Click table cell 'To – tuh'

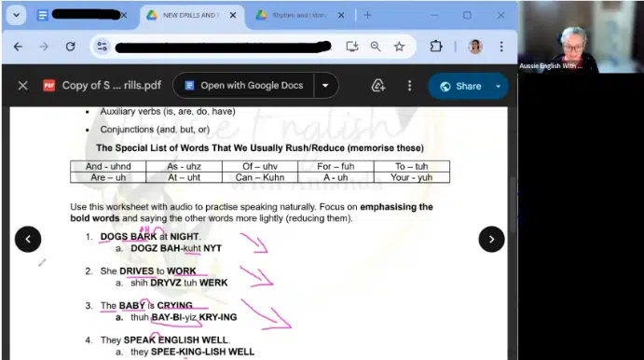coord(412,166)
